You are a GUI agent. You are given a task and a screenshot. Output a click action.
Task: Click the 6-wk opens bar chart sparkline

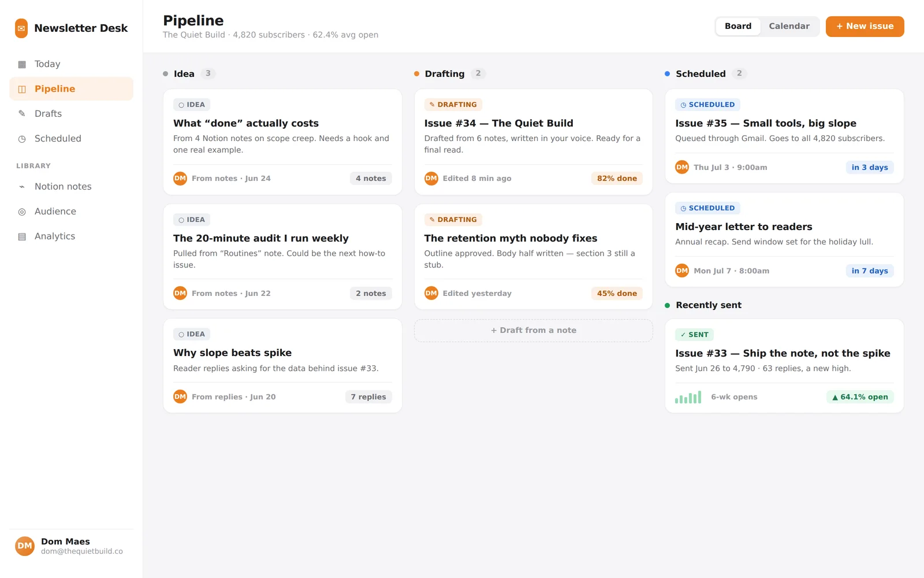point(688,397)
